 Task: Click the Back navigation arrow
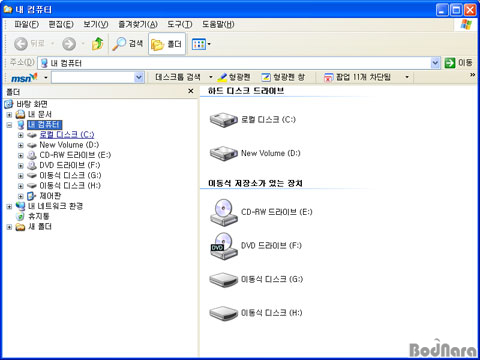coord(21,44)
